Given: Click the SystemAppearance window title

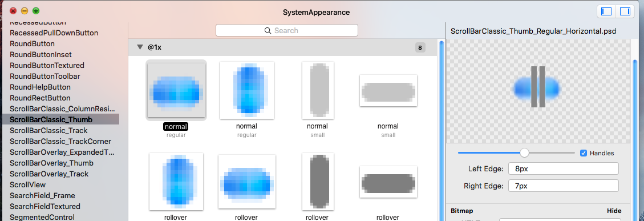Looking at the screenshot, I should click(x=316, y=13).
